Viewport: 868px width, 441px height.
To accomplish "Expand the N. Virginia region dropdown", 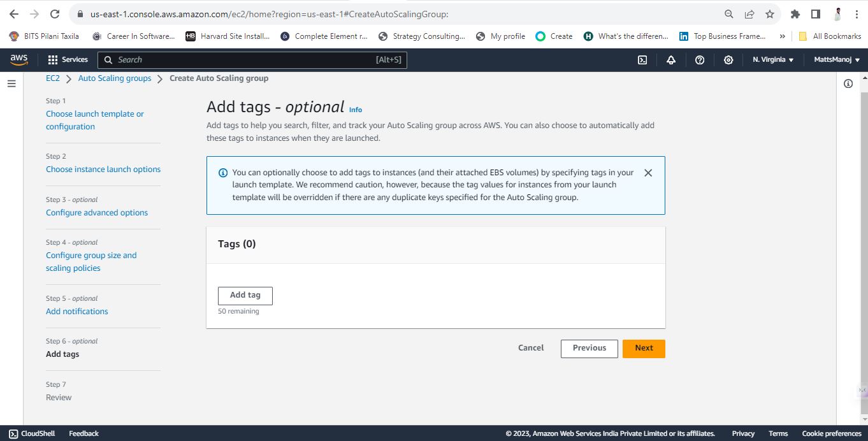I will pos(773,59).
